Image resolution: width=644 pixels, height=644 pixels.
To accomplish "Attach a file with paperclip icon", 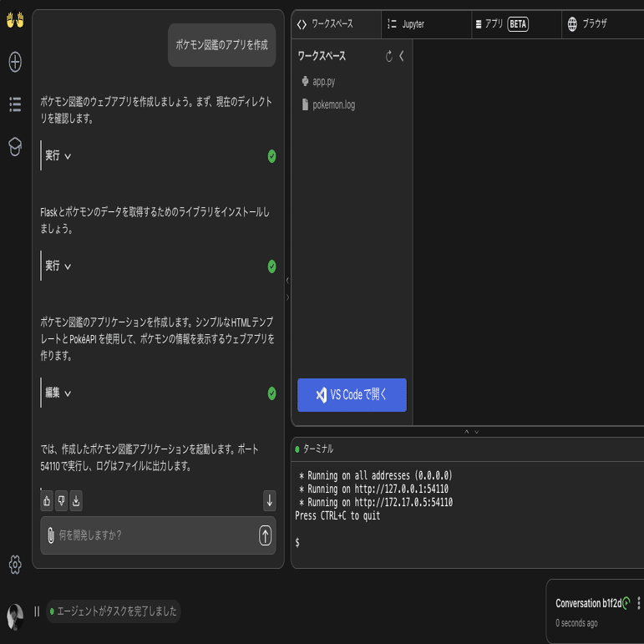I will coord(51,535).
